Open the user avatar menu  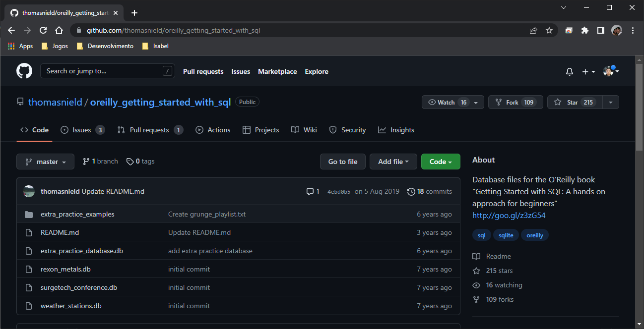click(611, 71)
